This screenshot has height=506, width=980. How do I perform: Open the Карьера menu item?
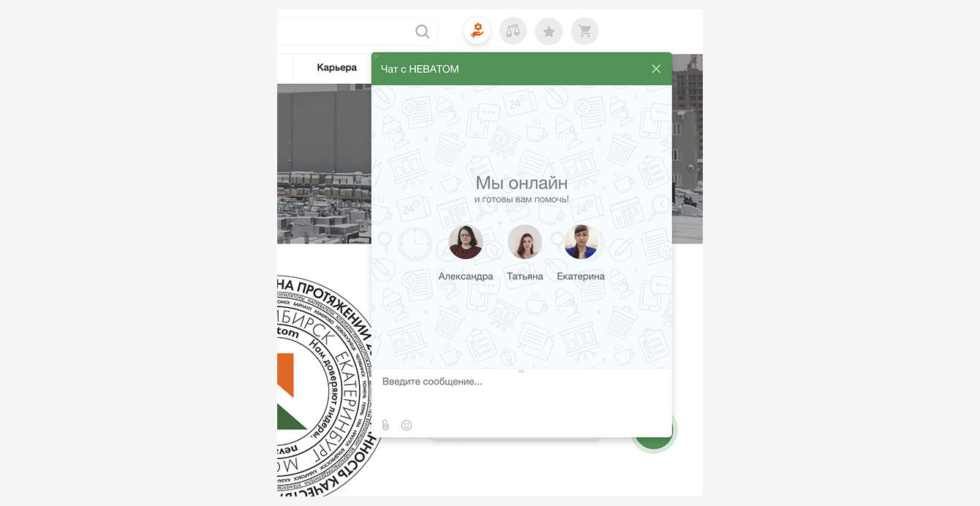336,68
